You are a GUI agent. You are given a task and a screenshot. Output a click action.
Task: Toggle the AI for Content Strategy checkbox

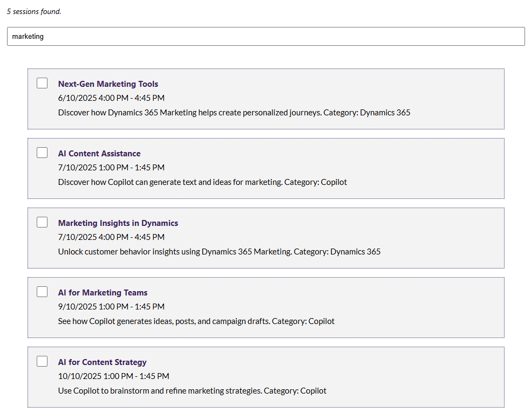click(x=42, y=361)
